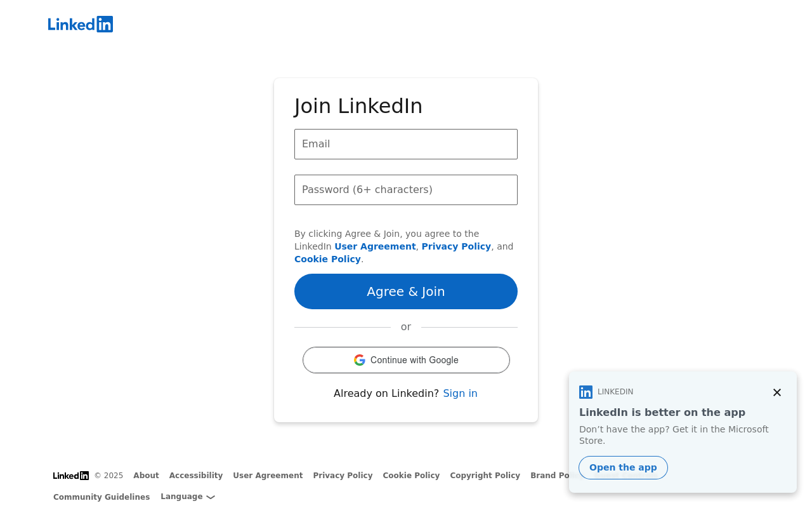Image resolution: width=812 pixels, height=508 pixels.
Task: Open the User Agreement link in the form
Action: [x=375, y=246]
